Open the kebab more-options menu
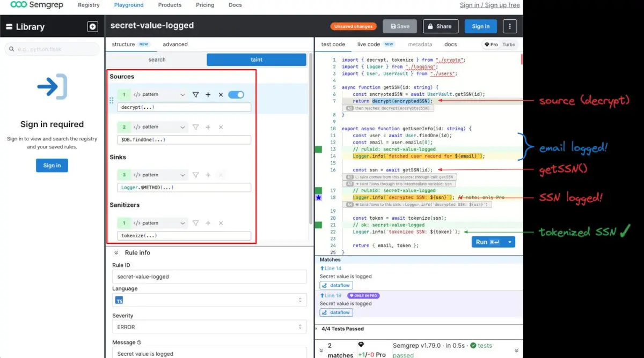 509,26
